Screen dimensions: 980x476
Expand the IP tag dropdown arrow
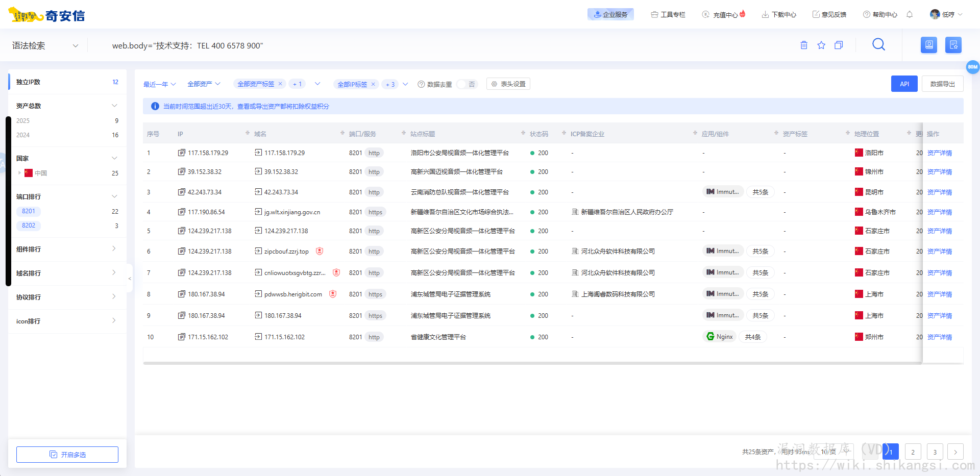point(405,84)
